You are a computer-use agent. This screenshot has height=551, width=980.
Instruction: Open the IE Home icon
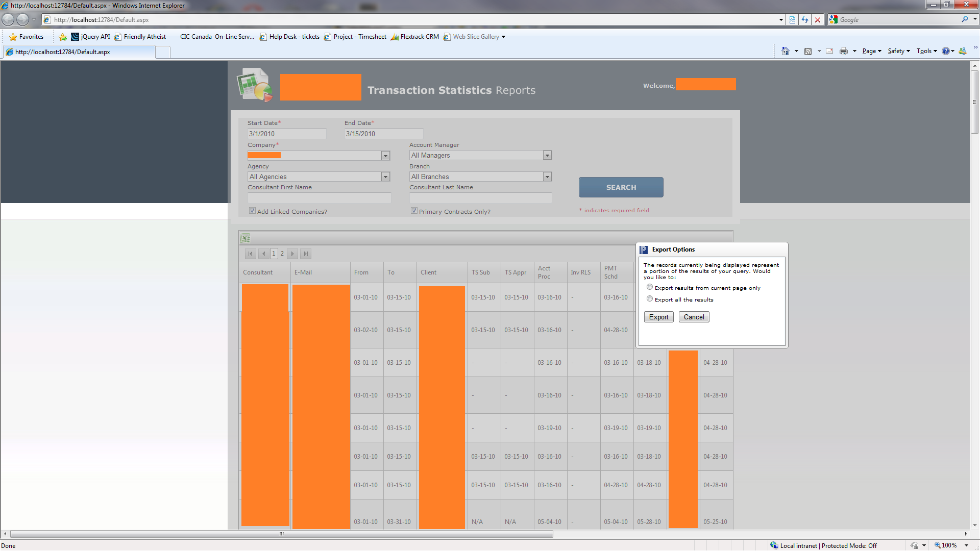[786, 51]
